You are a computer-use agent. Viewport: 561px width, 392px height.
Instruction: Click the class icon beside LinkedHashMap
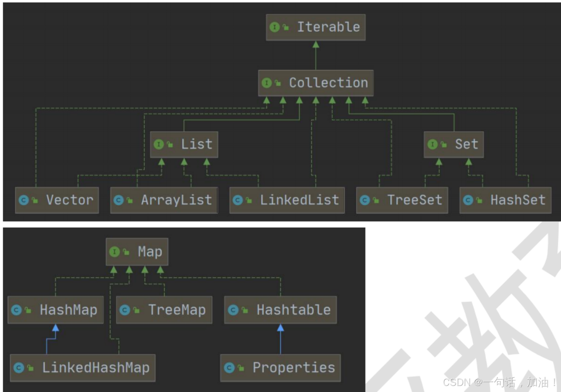pyautogui.click(x=18, y=368)
